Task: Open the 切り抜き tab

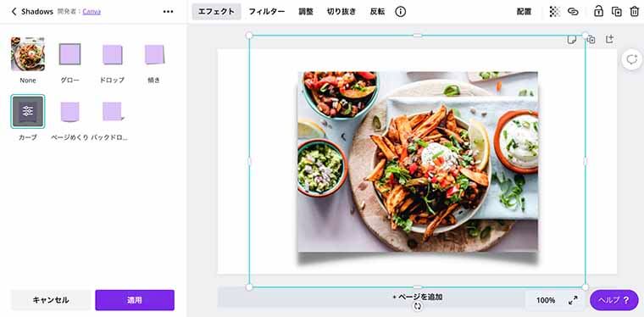Action: point(341,12)
